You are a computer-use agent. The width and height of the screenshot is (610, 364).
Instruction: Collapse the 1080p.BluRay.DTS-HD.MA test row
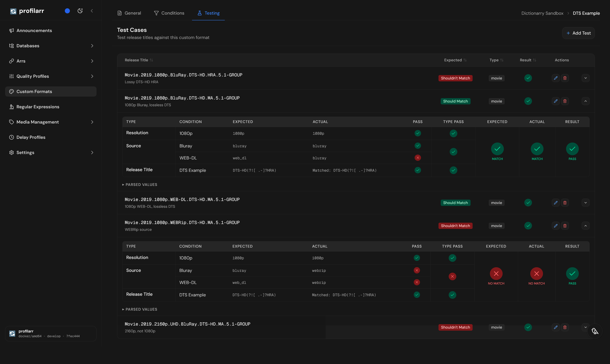pos(585,101)
